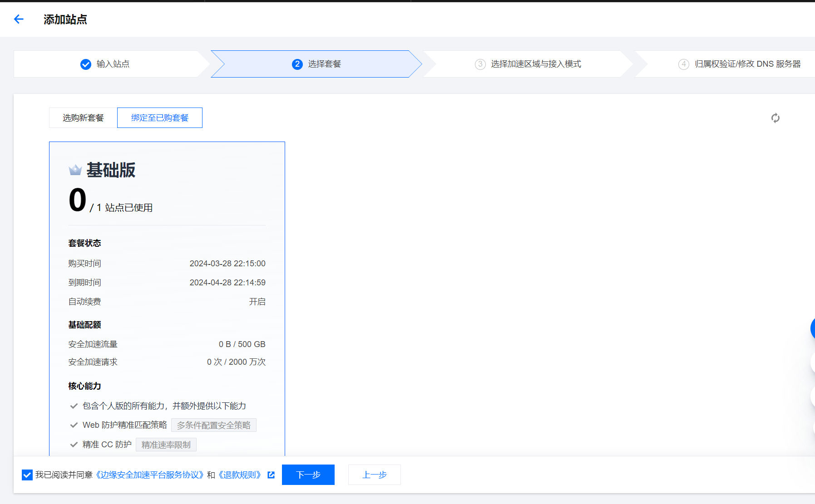This screenshot has width=815, height=504.
Task: Switch to the 选购新套餐 tab
Action: (x=83, y=118)
